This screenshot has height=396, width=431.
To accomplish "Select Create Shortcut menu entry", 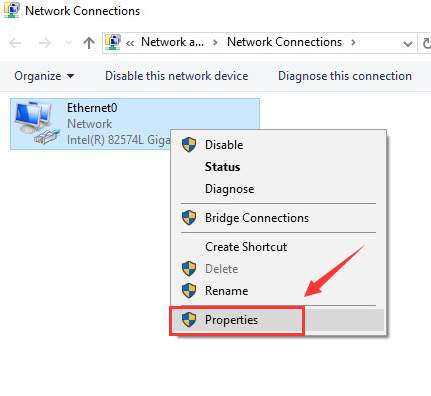I will pyautogui.click(x=246, y=247).
